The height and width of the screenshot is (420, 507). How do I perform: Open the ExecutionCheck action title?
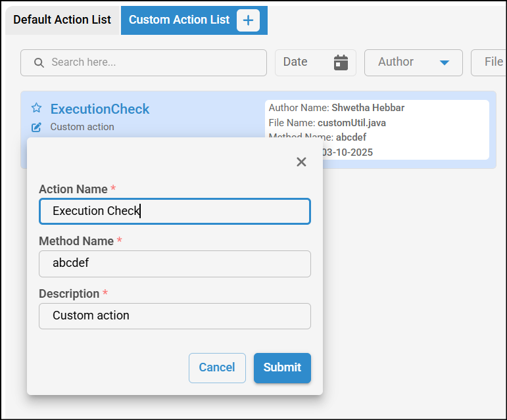click(x=100, y=109)
